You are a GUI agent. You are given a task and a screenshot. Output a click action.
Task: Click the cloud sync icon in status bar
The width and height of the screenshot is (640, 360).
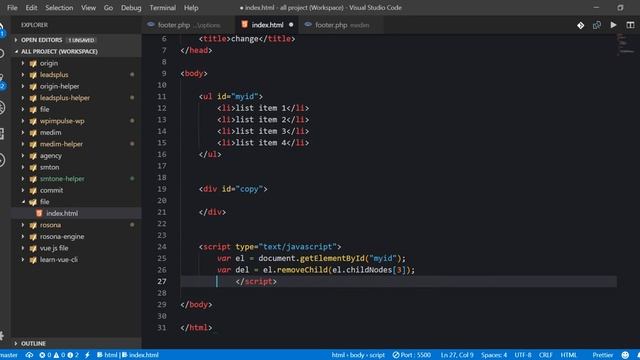coord(29,355)
